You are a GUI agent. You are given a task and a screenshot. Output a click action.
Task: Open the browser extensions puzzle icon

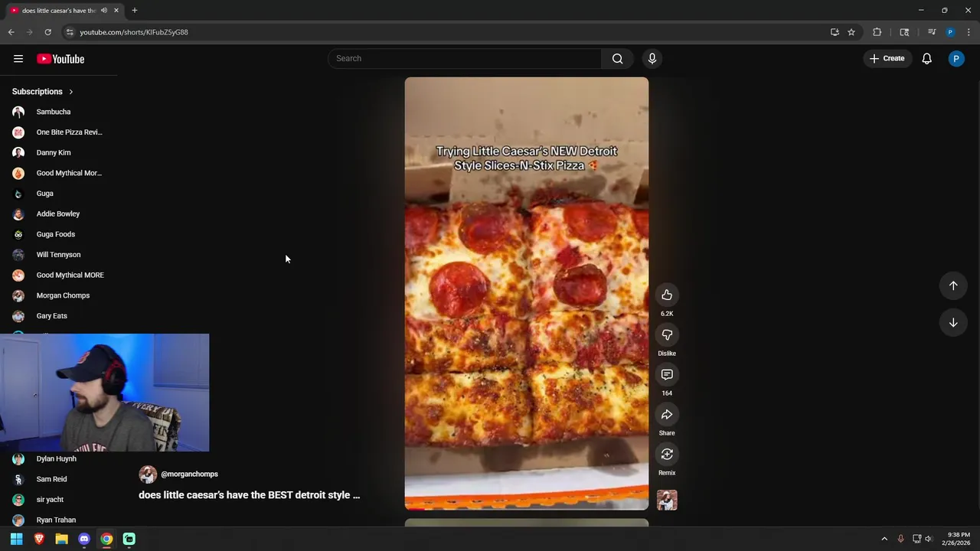pyautogui.click(x=877, y=32)
